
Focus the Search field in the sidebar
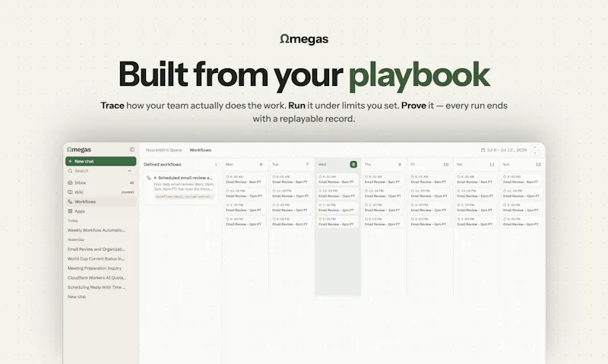click(x=101, y=171)
